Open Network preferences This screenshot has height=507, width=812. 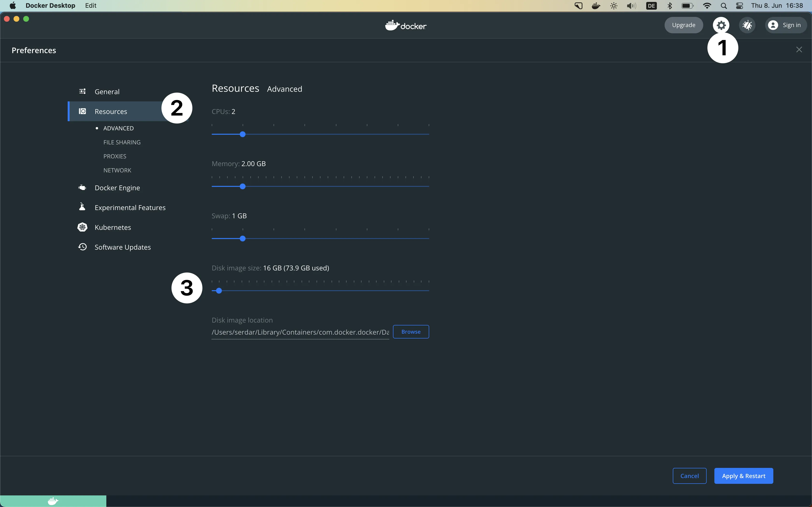pos(117,170)
